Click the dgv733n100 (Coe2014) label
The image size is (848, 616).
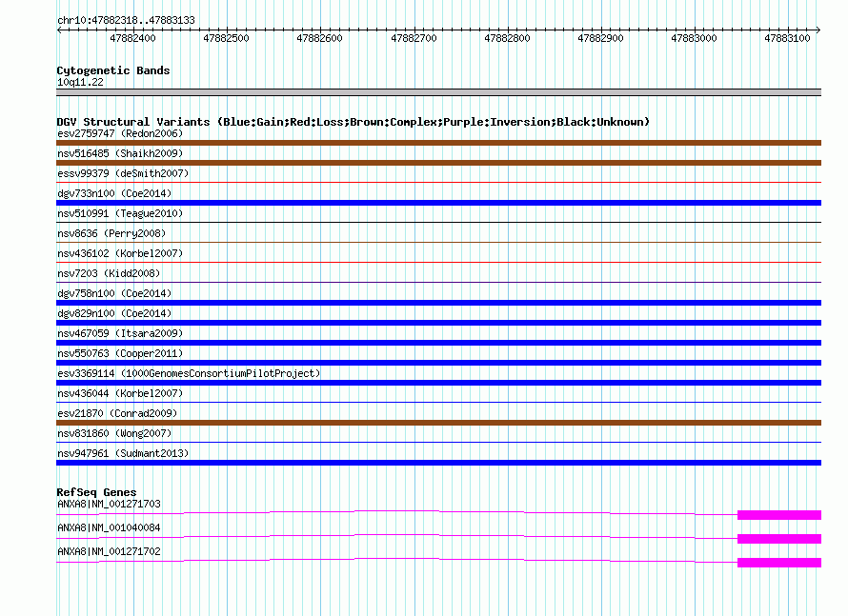click(114, 193)
